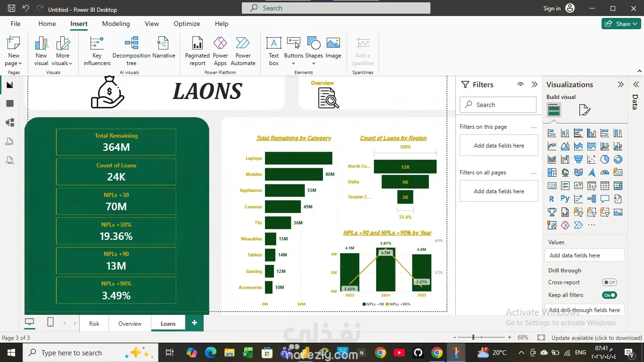
Task: Open TMDL view in left sidebar
Action: [x=10, y=160]
